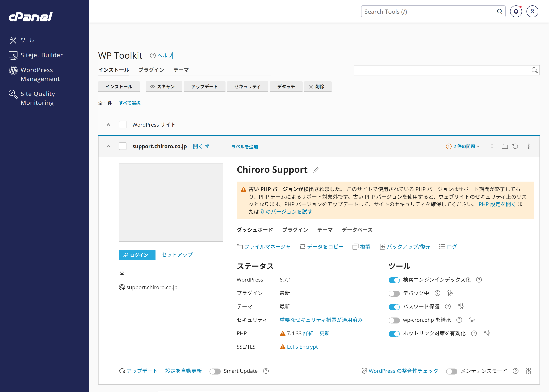Open the Let's Encrypt SSL link

pos(302,347)
